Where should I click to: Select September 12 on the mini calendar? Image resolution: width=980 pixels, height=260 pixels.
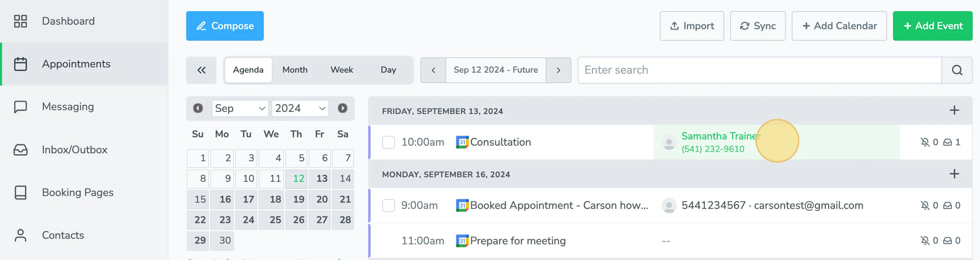tap(297, 178)
